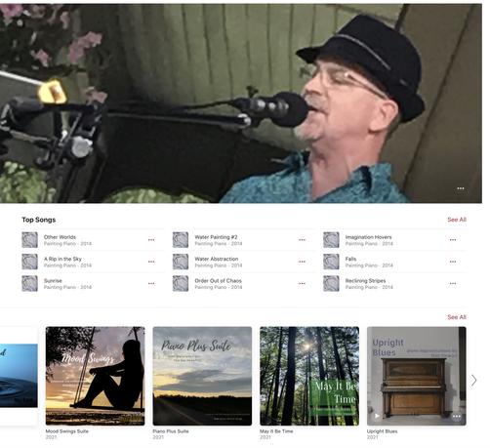This screenshot has height=448, width=490.
Task: Play the Upright Blues album
Action: pos(377,416)
